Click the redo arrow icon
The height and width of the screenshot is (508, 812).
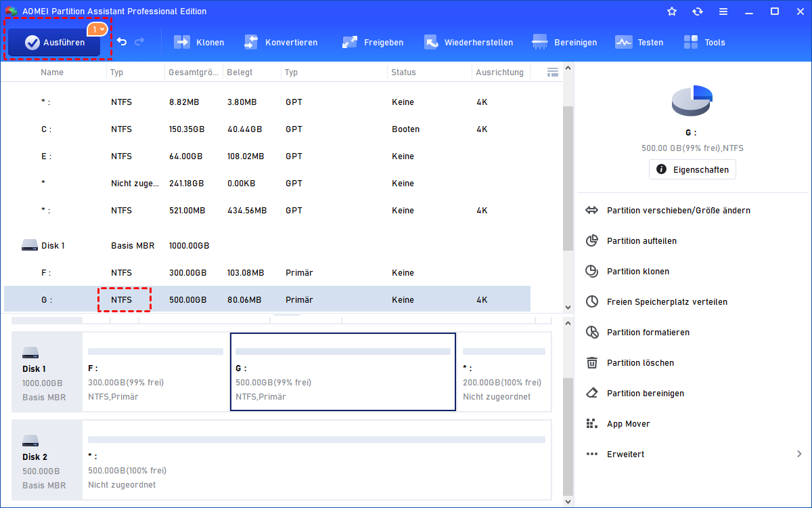[x=139, y=42]
